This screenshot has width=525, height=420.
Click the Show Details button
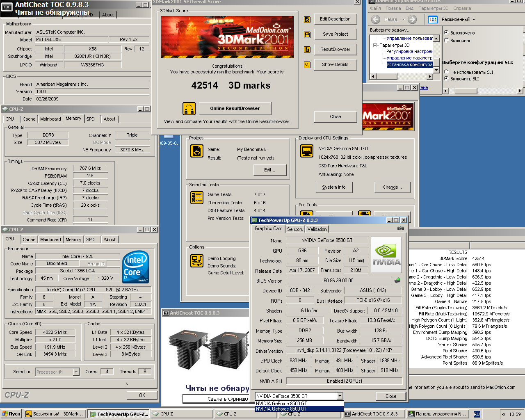[x=336, y=65]
